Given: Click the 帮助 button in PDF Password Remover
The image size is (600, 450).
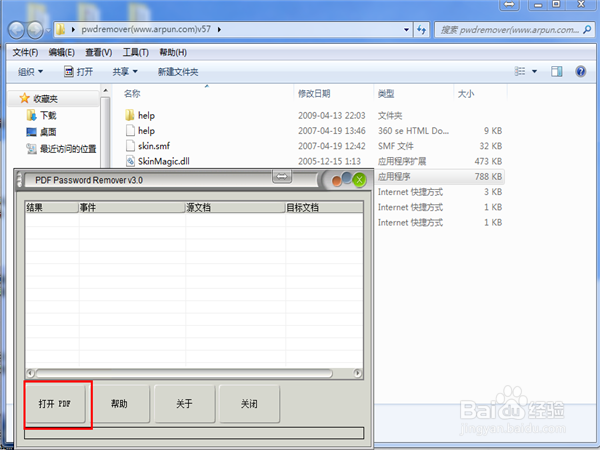Looking at the screenshot, I should pyautogui.click(x=120, y=404).
